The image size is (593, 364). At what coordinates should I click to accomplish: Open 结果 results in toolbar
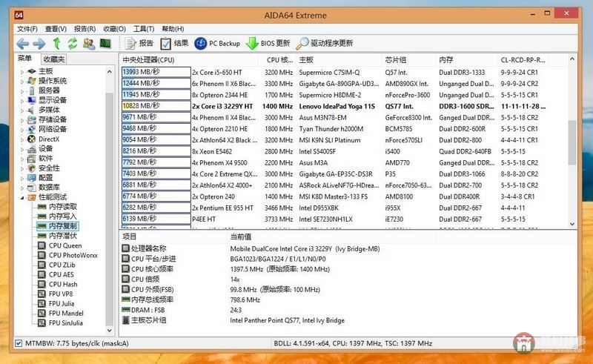click(174, 44)
